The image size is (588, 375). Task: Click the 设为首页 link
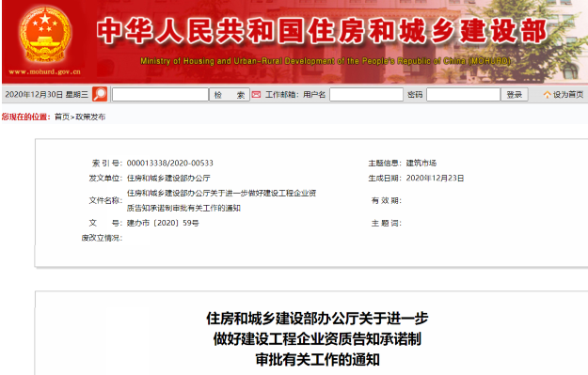(x=568, y=95)
